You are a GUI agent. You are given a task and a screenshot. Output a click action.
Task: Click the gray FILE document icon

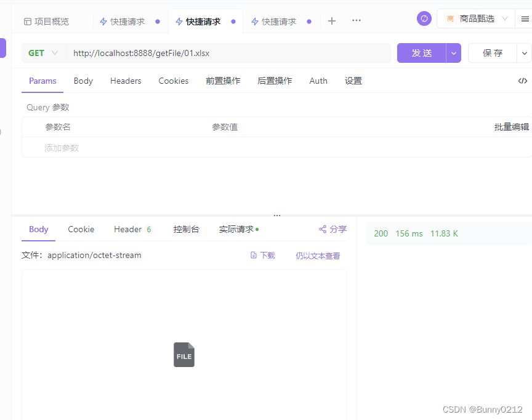pos(184,355)
